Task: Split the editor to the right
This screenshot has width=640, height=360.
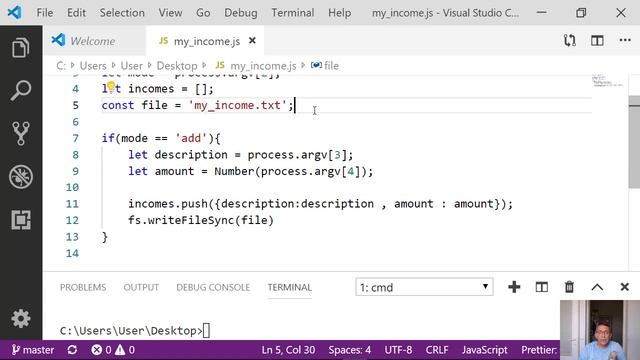Action: [597, 40]
